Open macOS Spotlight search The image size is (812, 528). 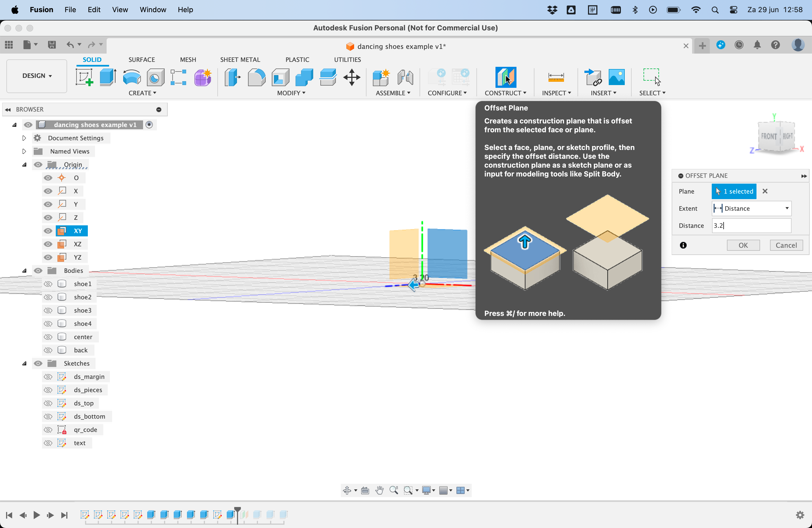[715, 10]
